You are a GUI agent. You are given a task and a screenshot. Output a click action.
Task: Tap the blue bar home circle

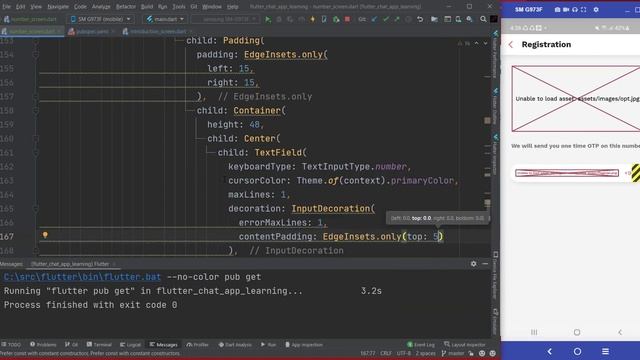coord(577,351)
